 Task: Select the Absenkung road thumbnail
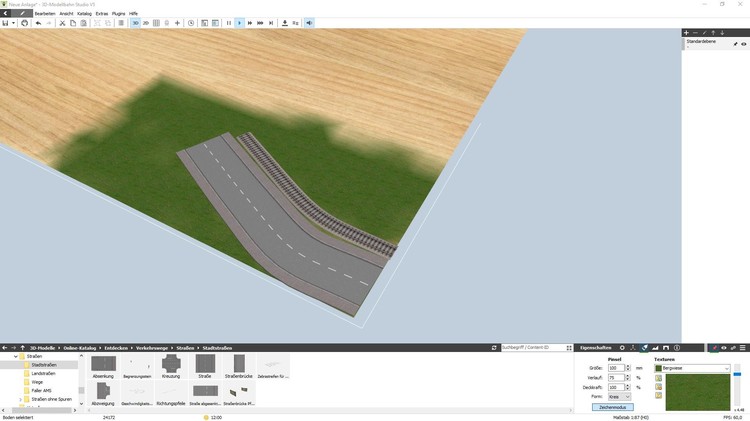tap(103, 366)
